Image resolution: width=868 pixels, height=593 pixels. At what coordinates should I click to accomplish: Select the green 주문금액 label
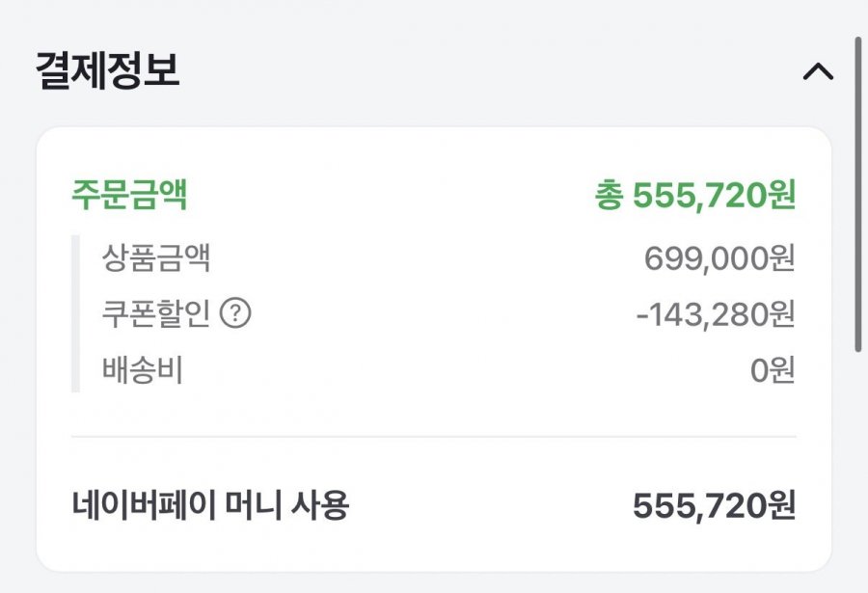(x=129, y=196)
